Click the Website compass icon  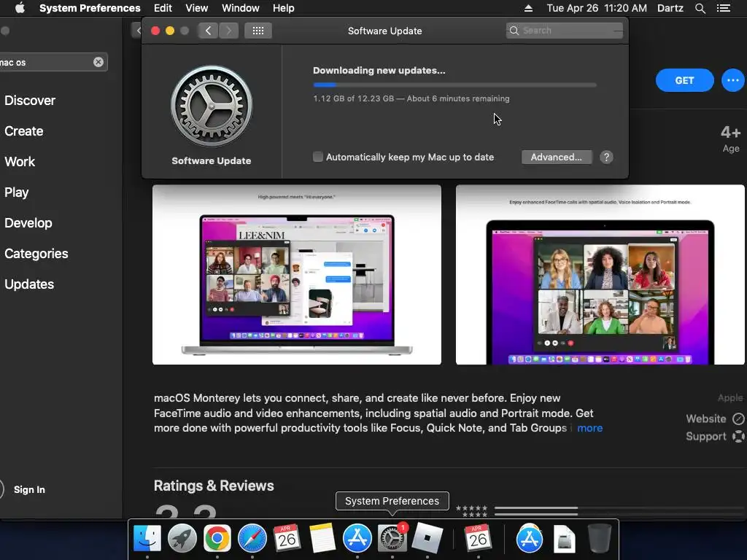click(738, 419)
